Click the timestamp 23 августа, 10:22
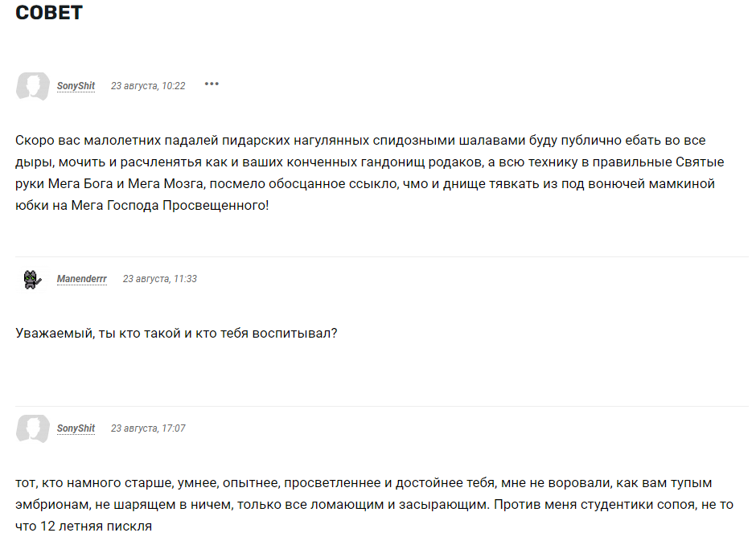The image size is (756, 541). click(x=148, y=86)
